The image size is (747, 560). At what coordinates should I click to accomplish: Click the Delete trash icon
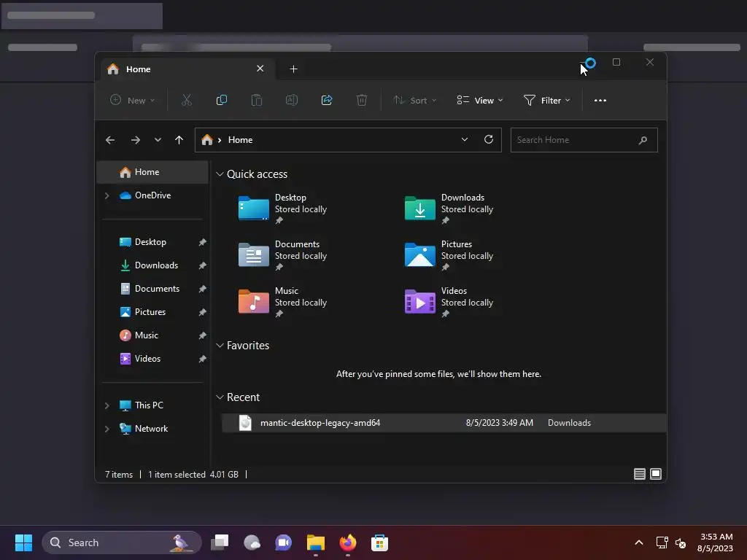[362, 100]
